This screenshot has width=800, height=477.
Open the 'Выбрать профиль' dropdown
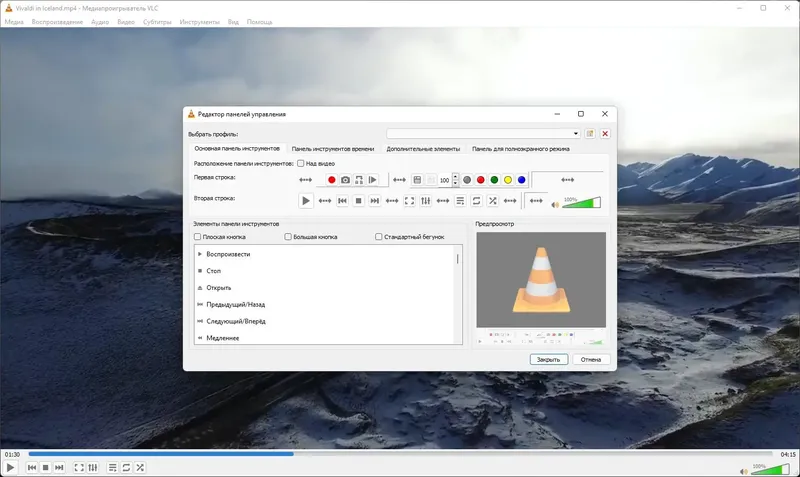[484, 134]
